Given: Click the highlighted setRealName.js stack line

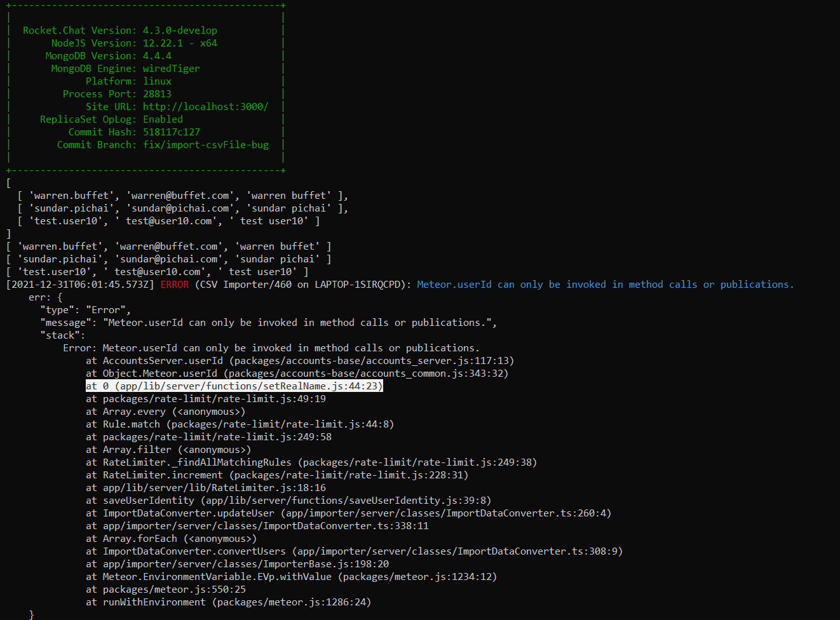Looking at the screenshot, I should tap(234, 386).
